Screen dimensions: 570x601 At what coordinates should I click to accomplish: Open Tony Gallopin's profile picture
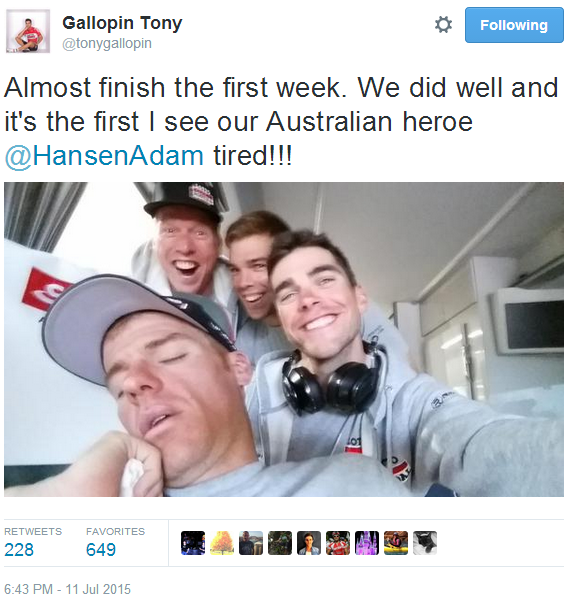(x=28, y=31)
